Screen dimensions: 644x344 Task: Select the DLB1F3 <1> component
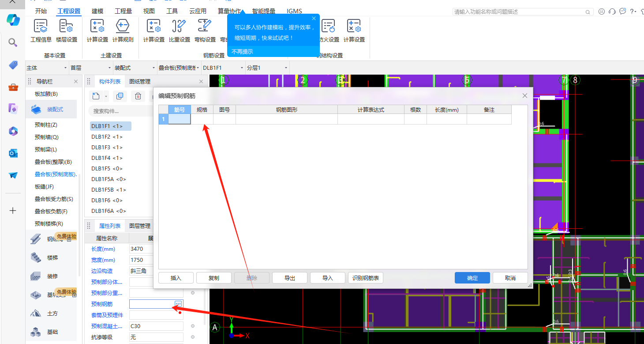[107, 147]
